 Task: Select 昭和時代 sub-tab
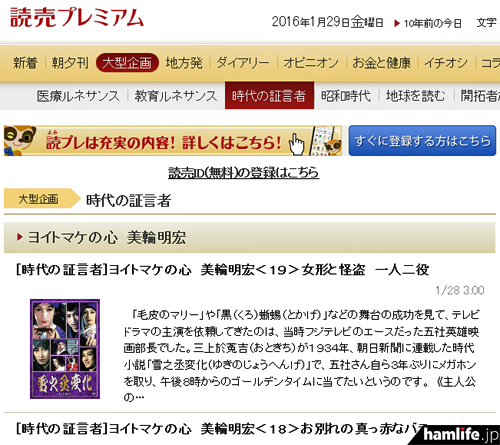click(x=346, y=96)
